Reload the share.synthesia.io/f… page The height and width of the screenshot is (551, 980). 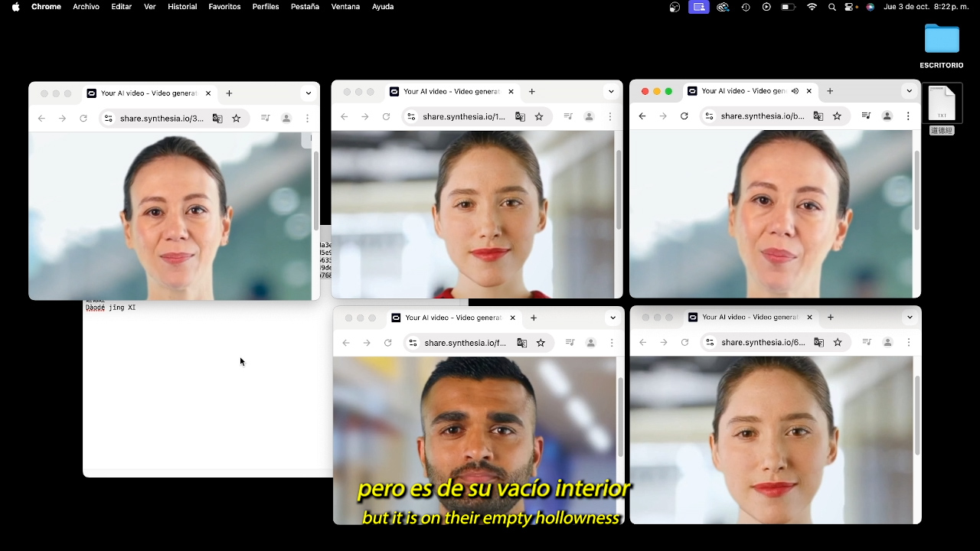tap(388, 343)
